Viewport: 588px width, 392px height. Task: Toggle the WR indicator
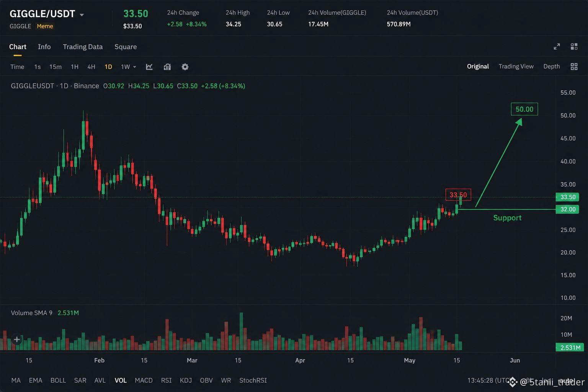(226, 380)
